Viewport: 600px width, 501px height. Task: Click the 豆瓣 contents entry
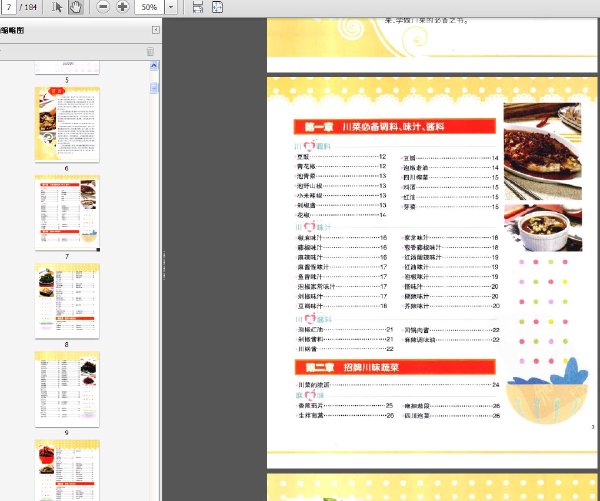point(451,158)
